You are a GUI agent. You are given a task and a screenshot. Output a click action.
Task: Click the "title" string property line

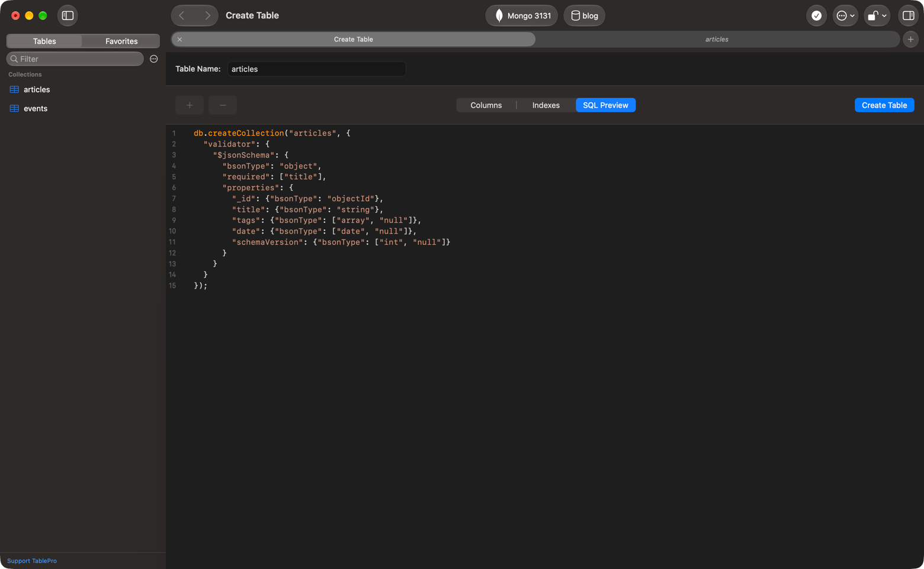307,210
